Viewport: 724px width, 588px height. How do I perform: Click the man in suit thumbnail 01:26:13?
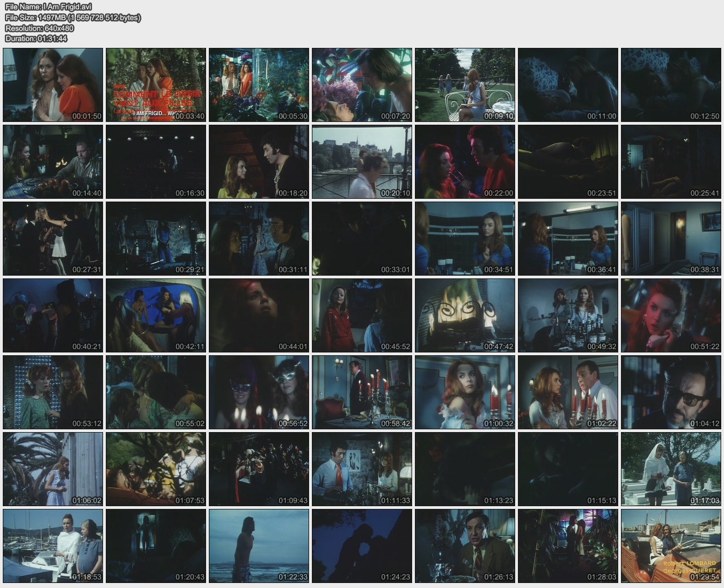click(465, 546)
